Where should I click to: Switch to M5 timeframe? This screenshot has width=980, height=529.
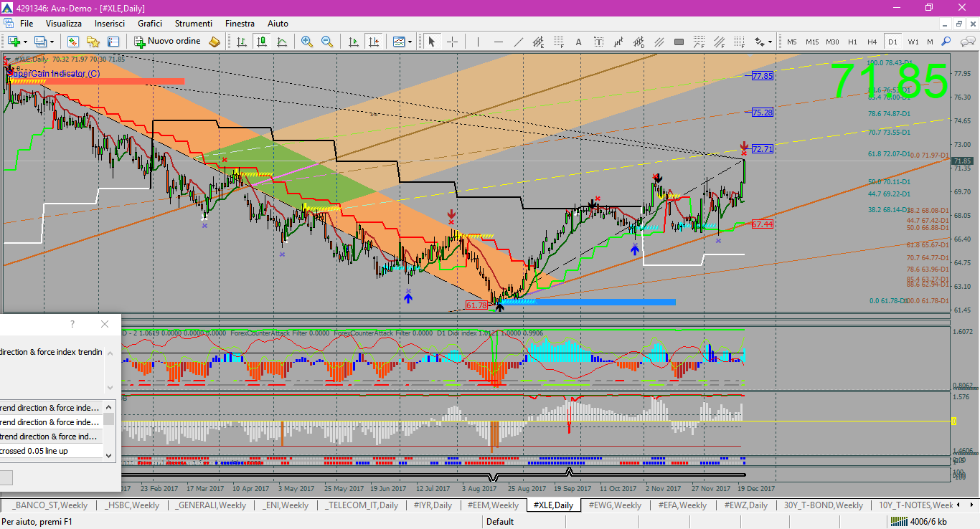point(792,42)
